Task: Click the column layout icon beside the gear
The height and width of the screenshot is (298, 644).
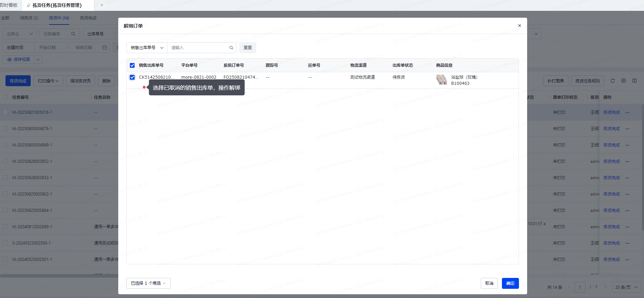Action: [x=634, y=81]
